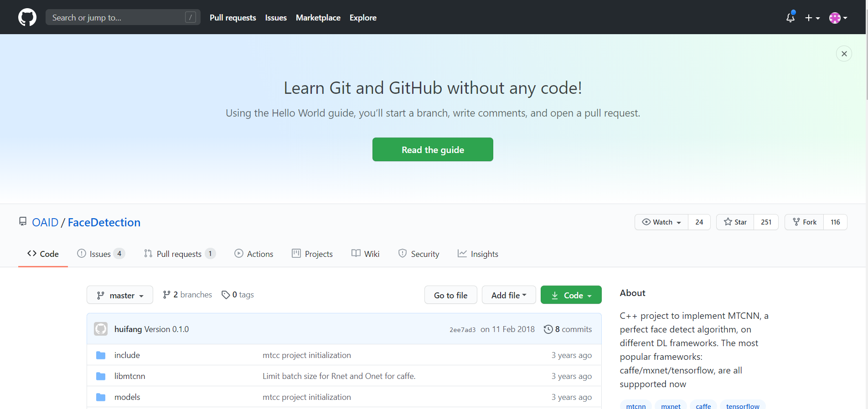Expand the Watch dropdown
This screenshot has height=409, width=868.
(661, 222)
